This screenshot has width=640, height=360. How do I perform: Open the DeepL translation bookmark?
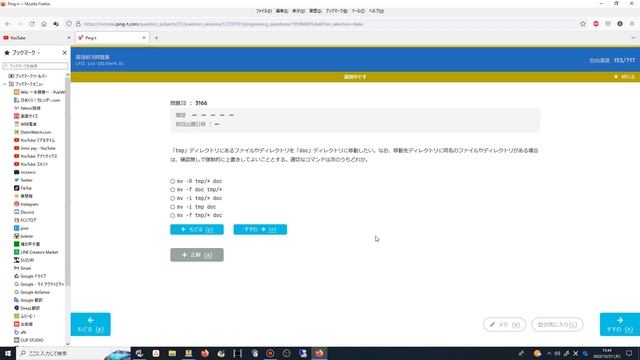[x=27, y=308]
